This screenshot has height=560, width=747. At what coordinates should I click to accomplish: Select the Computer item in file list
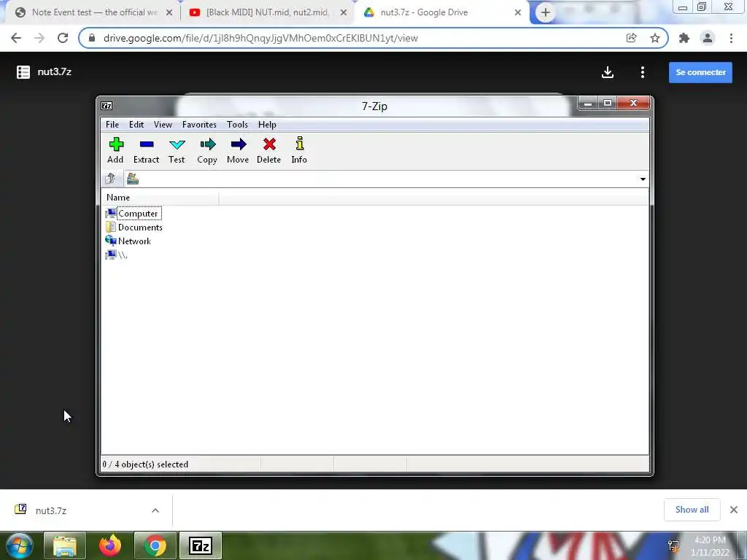click(133, 214)
